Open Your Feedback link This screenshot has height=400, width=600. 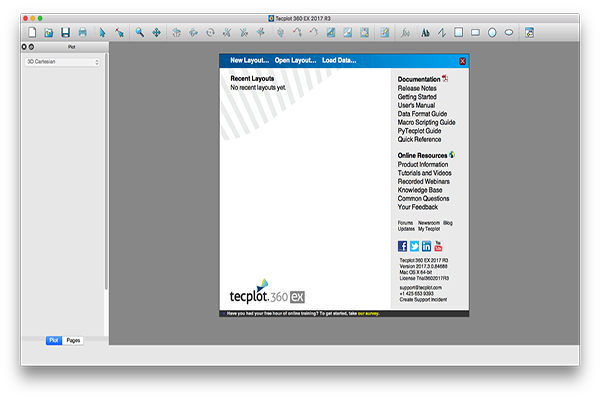click(417, 207)
